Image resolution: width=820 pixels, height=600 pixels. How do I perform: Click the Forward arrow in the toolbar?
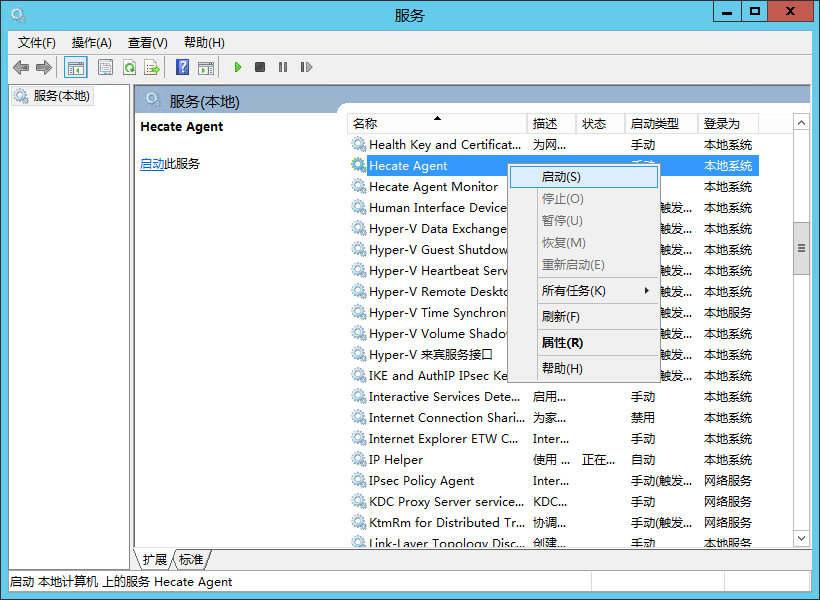pos(44,67)
